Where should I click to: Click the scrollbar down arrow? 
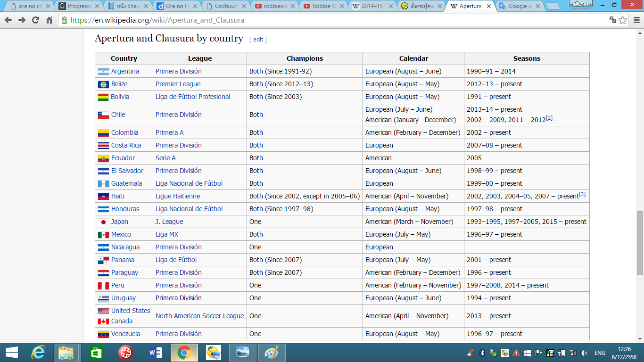click(640, 339)
